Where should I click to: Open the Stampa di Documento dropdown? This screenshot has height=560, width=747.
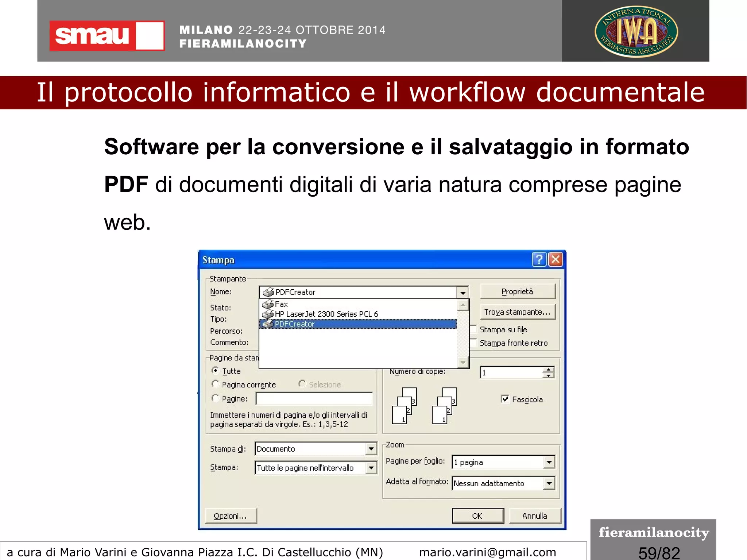[371, 449]
